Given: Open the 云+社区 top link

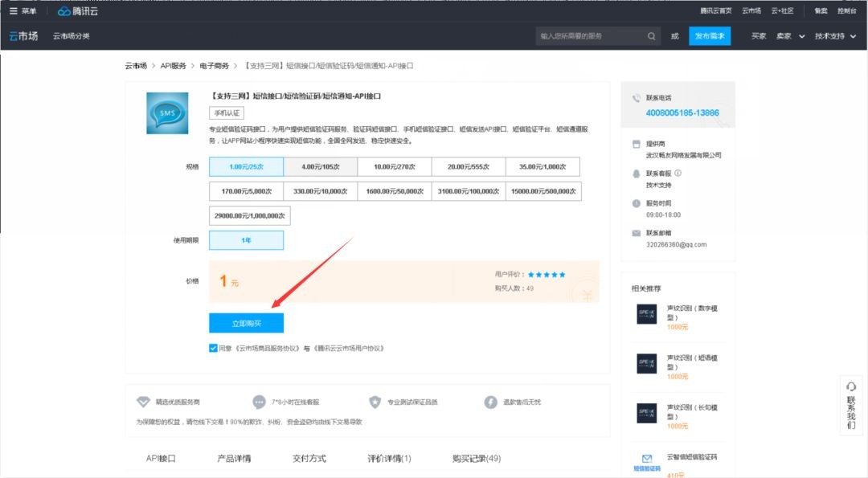Looking at the screenshot, I should pos(782,11).
